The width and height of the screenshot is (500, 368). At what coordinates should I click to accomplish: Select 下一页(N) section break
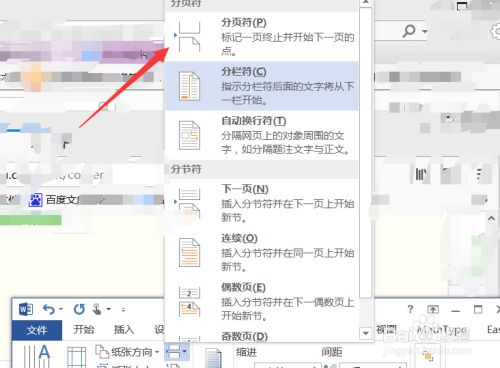click(262, 203)
